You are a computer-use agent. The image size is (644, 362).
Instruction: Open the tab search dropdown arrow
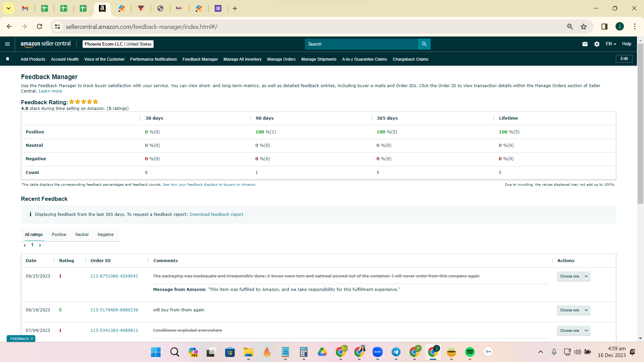click(8, 8)
